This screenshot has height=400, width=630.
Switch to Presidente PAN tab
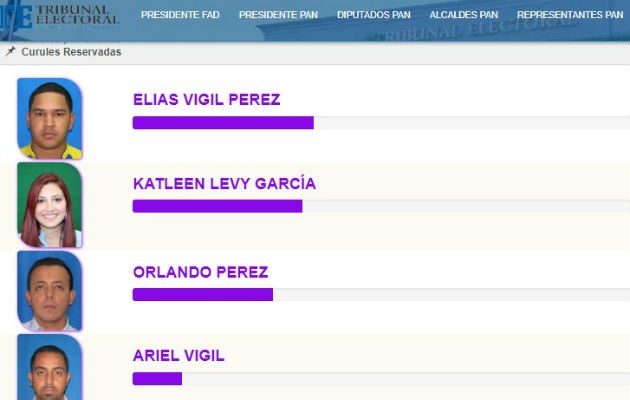pyautogui.click(x=280, y=15)
